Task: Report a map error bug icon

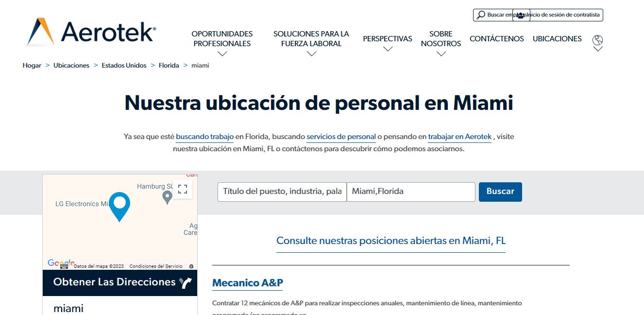Action: point(191,266)
